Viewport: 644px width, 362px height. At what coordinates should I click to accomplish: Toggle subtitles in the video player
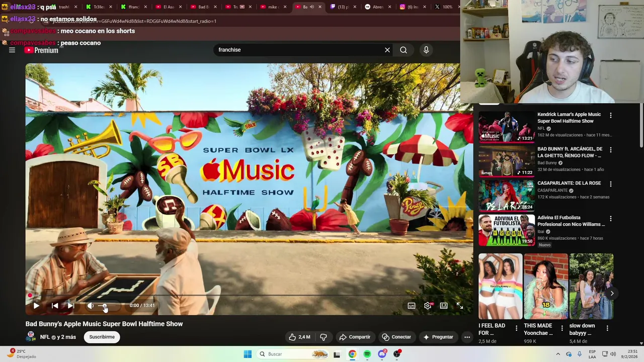(x=412, y=306)
